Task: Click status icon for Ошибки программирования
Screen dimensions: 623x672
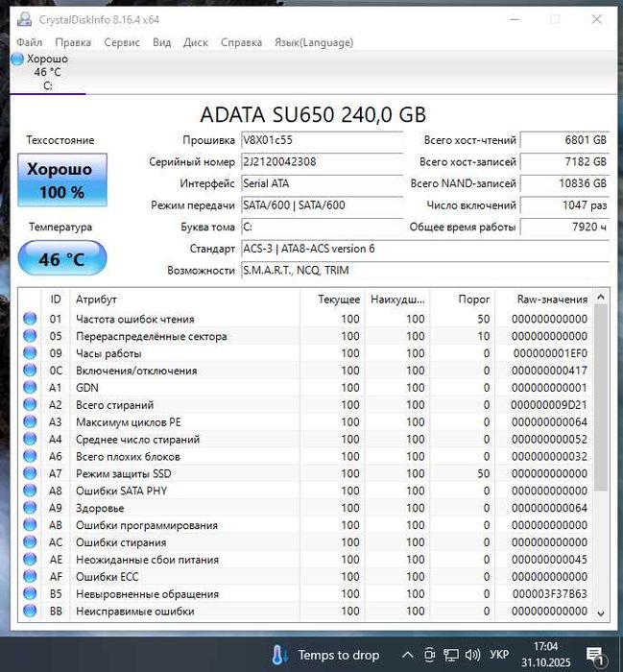Action: point(30,524)
